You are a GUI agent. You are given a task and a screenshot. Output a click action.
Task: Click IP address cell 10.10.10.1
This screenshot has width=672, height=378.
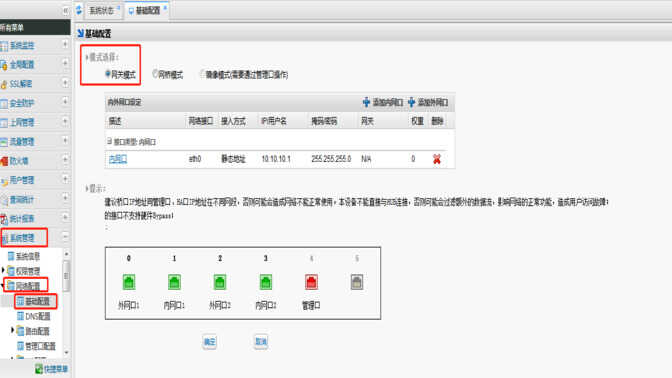276,159
